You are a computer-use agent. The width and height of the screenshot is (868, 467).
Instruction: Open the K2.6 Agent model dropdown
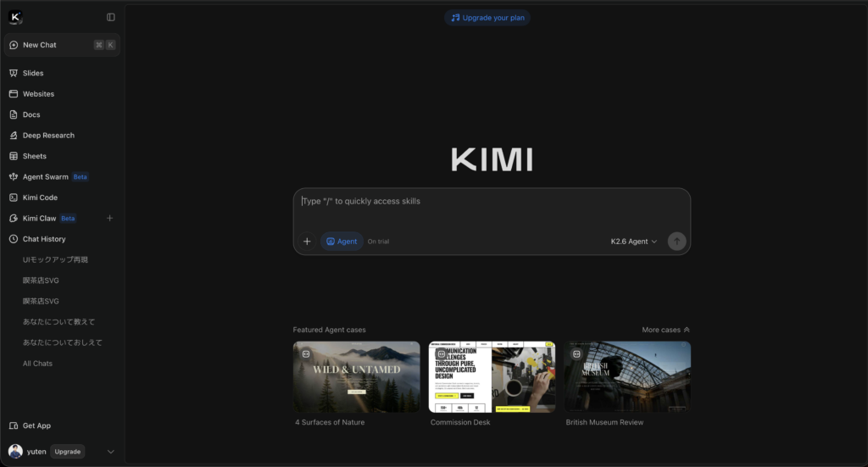click(x=634, y=242)
